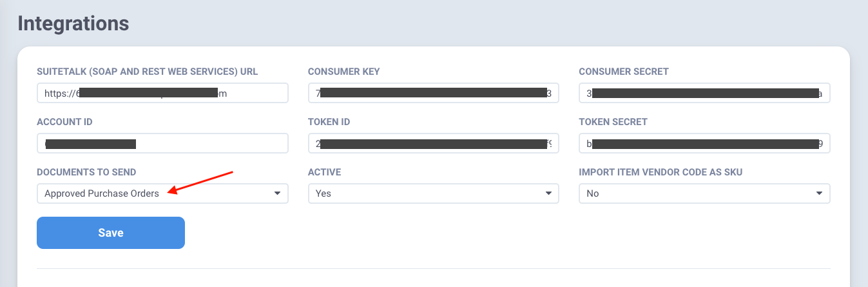Click the Documents to Send label
The height and width of the screenshot is (287, 868).
pyautogui.click(x=86, y=172)
